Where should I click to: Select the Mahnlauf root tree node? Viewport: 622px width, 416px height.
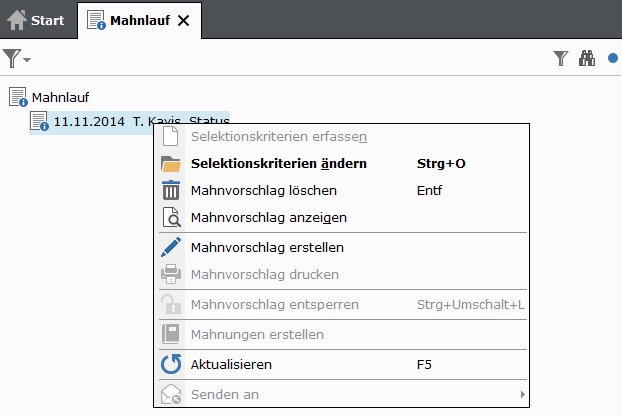click(x=60, y=97)
